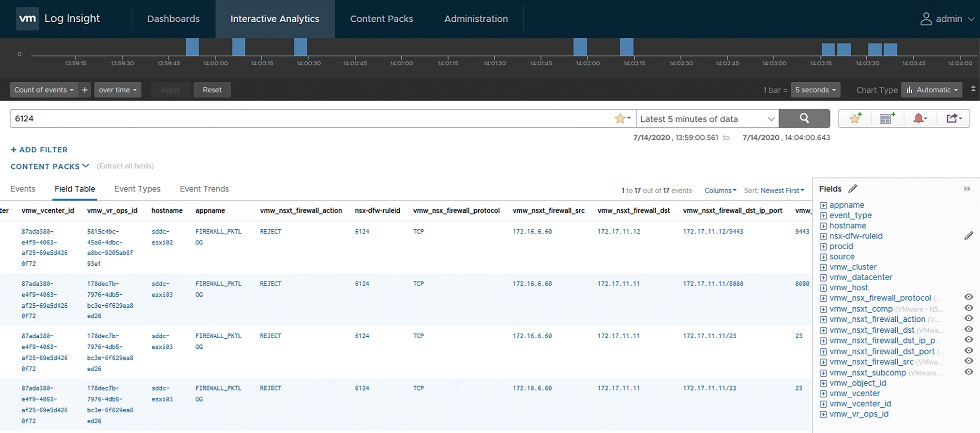
Task: Select Interactive Analytics tab
Action: coord(275,19)
